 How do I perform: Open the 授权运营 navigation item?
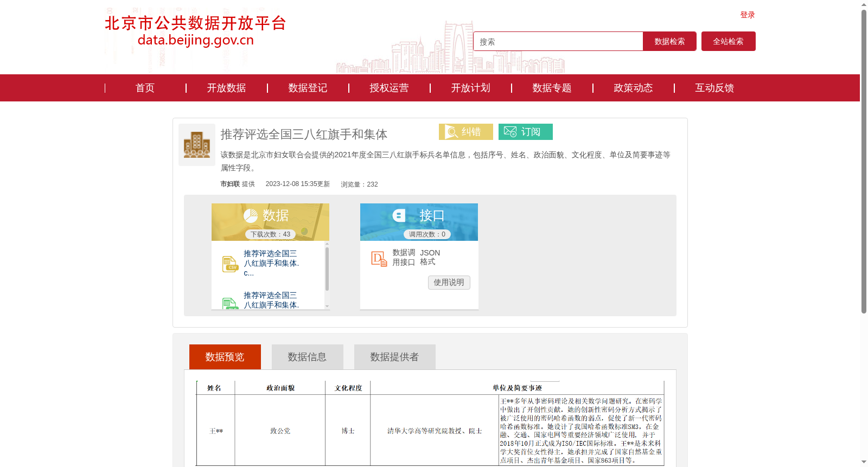389,88
